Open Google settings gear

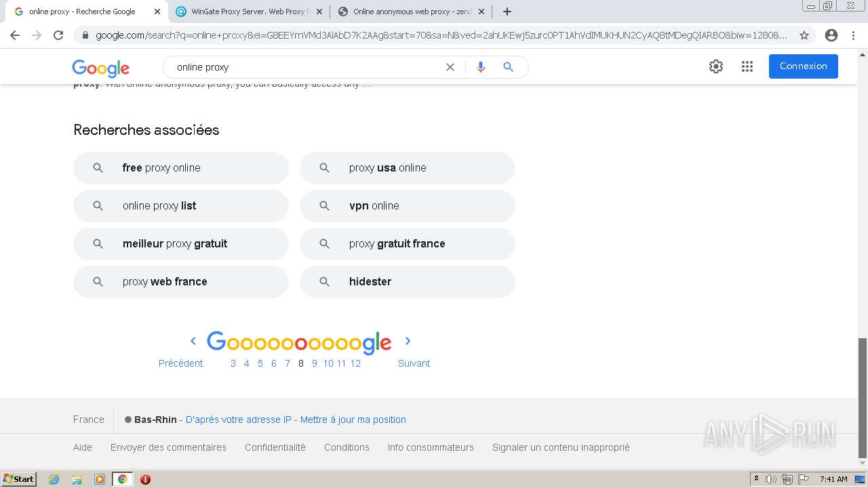(x=716, y=66)
